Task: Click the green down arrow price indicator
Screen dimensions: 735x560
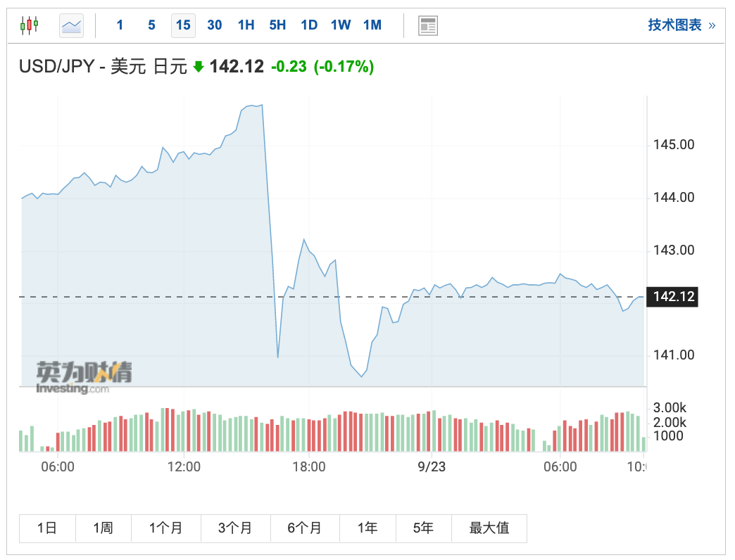Action: (x=198, y=67)
